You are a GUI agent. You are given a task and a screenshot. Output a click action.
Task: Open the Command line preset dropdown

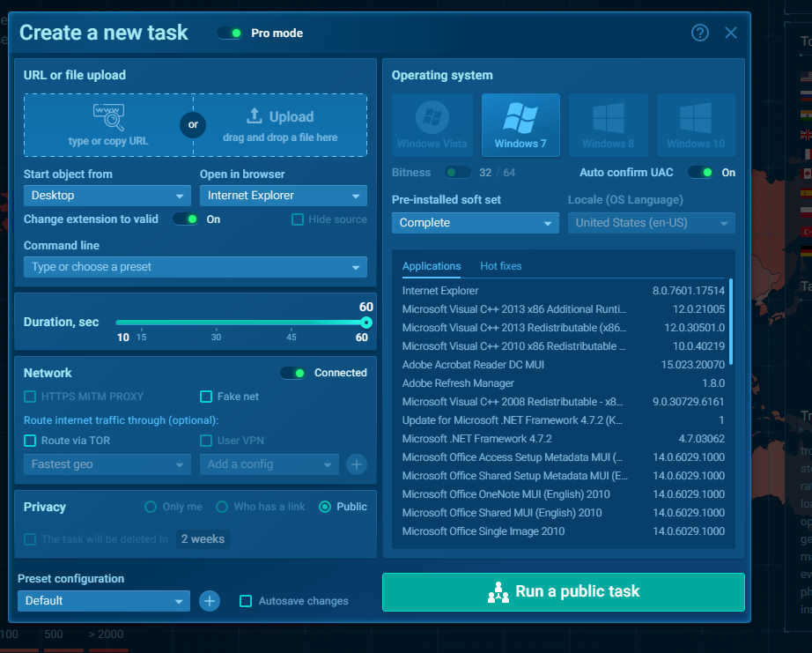[196, 267]
